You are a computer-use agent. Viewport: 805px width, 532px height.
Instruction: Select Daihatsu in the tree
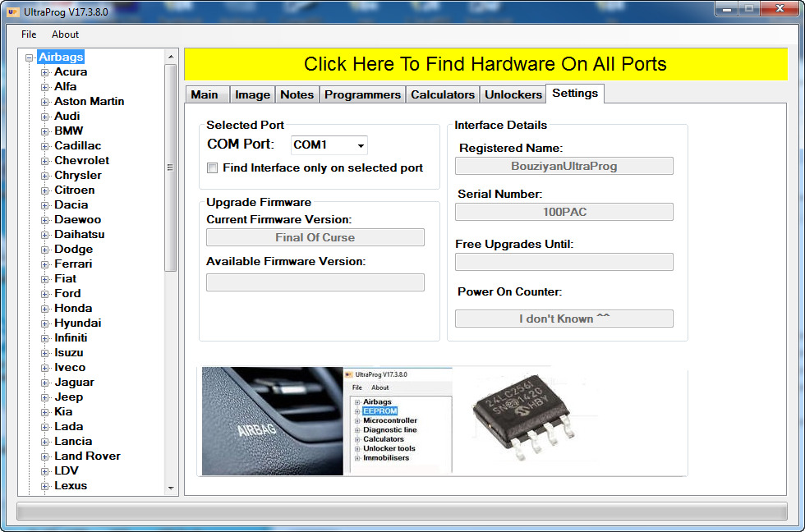tap(80, 235)
